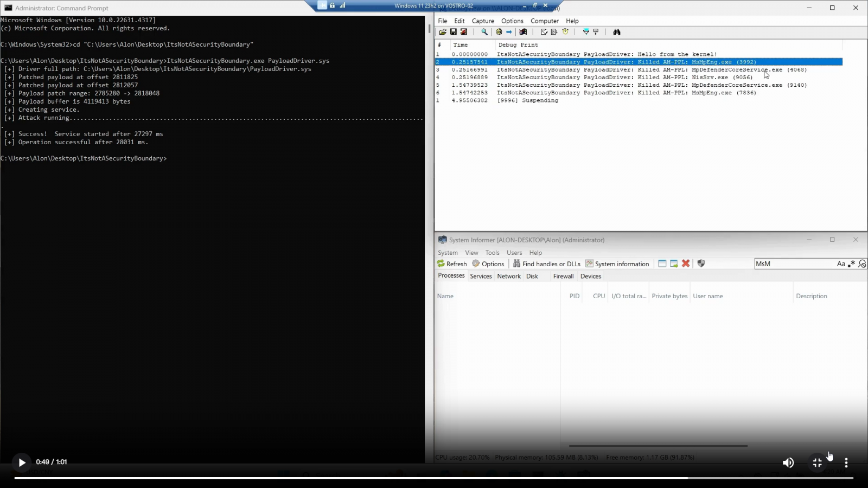This screenshot has height=488, width=868.
Task: Click the lock icon on remote connection bar
Action: [x=332, y=5]
